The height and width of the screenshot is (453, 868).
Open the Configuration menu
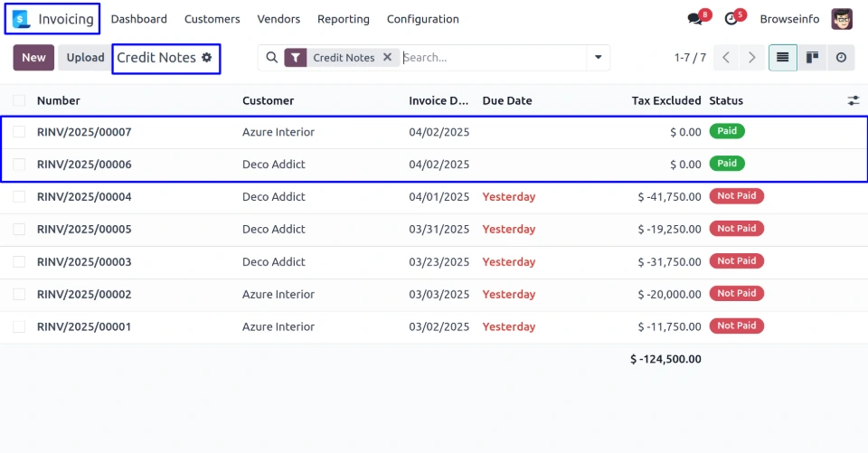coord(422,19)
